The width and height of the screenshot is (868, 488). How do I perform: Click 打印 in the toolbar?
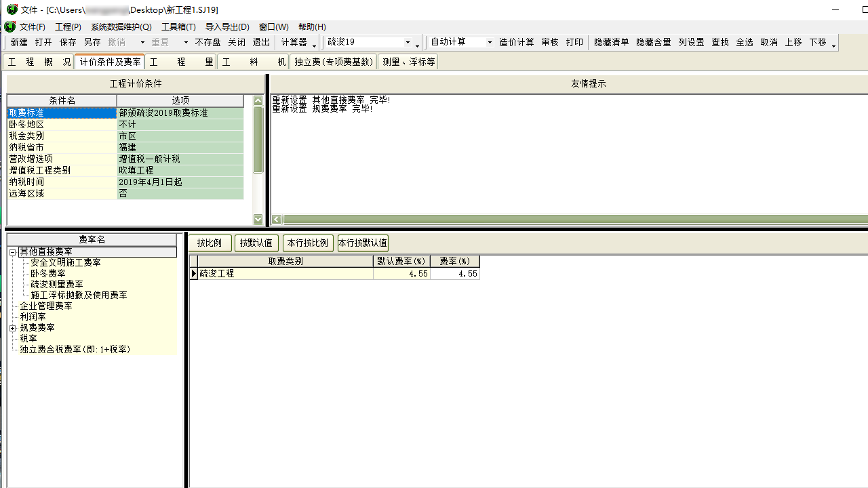(574, 42)
